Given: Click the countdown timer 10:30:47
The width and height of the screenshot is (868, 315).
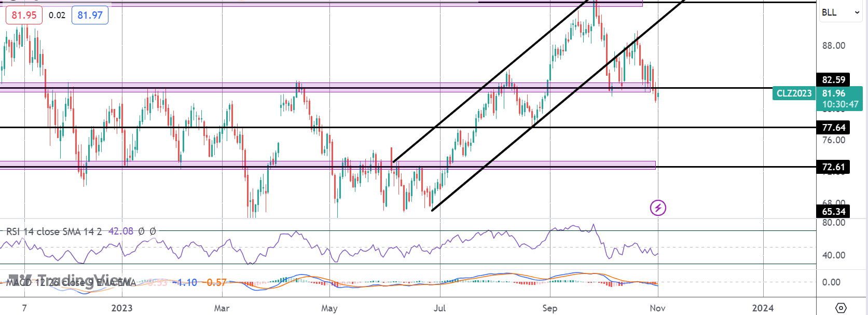Looking at the screenshot, I should [x=841, y=104].
